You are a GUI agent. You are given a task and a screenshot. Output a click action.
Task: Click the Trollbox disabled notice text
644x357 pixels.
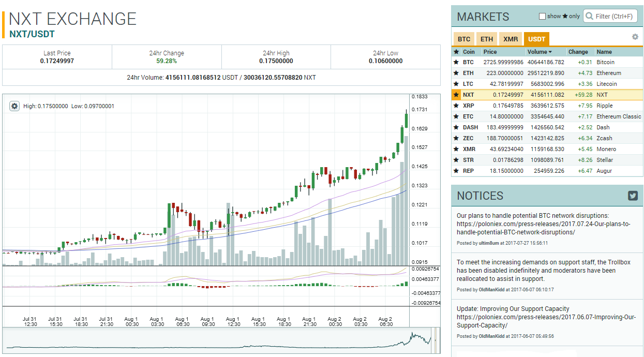point(544,271)
